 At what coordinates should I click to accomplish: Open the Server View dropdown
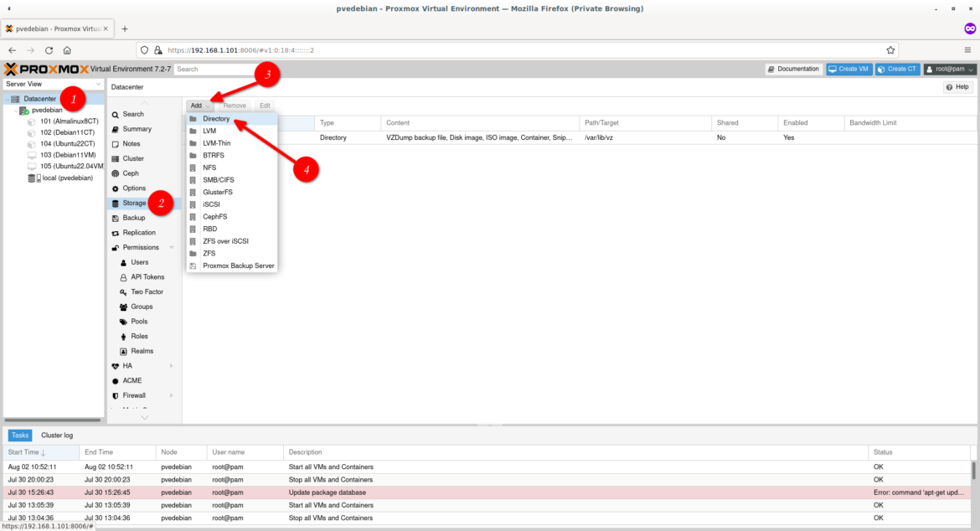coord(50,83)
